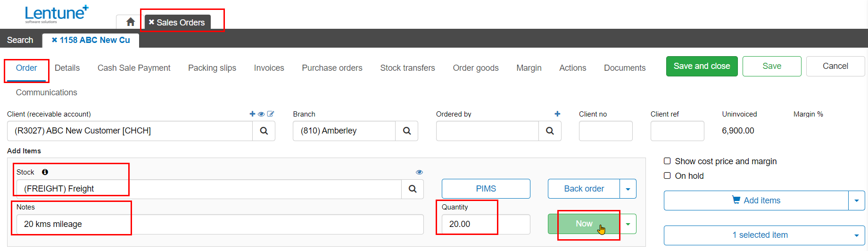
Task: Click the Branch search magnifier icon
Action: point(407,131)
